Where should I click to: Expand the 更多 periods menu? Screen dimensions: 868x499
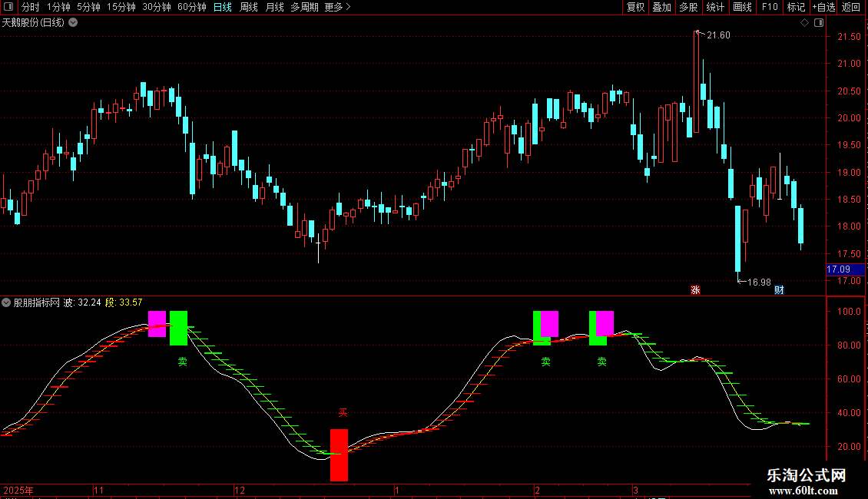click(337, 7)
